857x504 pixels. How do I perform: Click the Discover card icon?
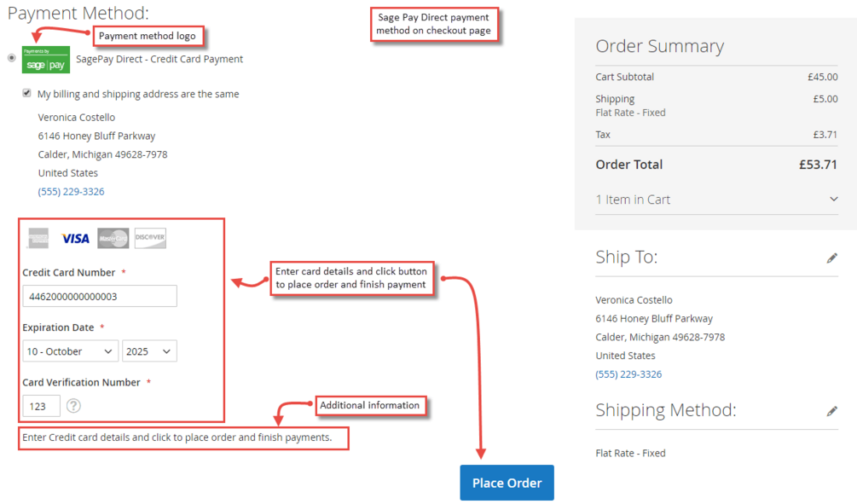(150, 238)
